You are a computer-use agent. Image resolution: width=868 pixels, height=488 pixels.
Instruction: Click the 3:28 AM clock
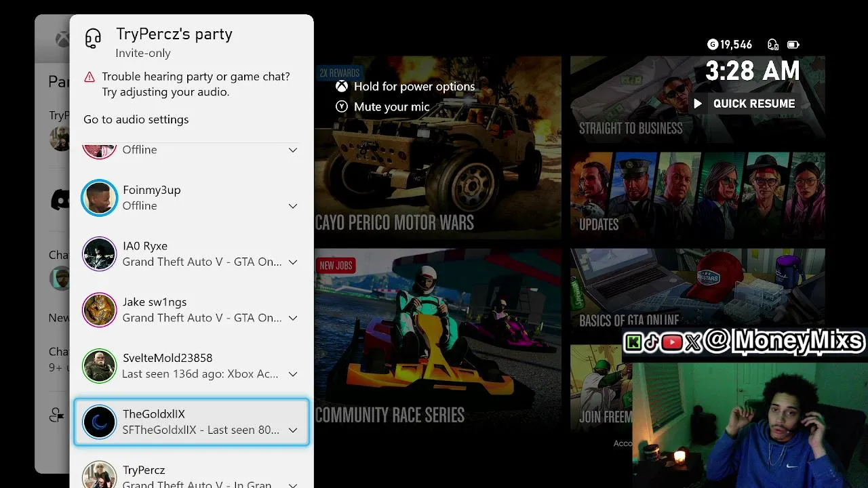[753, 70]
